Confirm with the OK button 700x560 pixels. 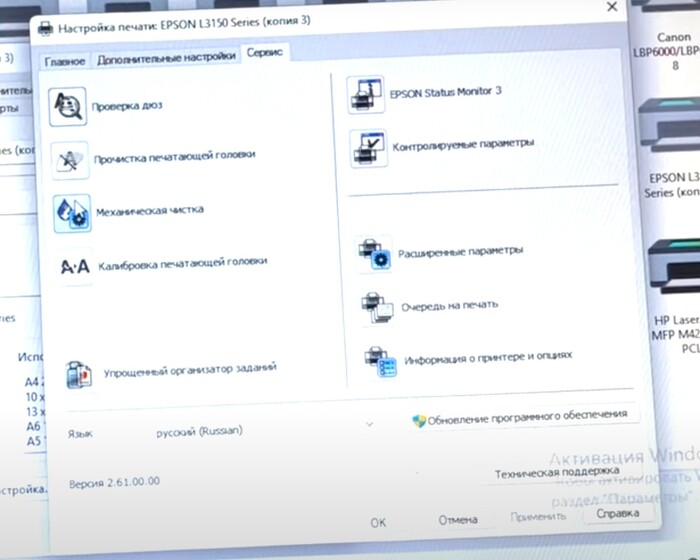(x=378, y=522)
